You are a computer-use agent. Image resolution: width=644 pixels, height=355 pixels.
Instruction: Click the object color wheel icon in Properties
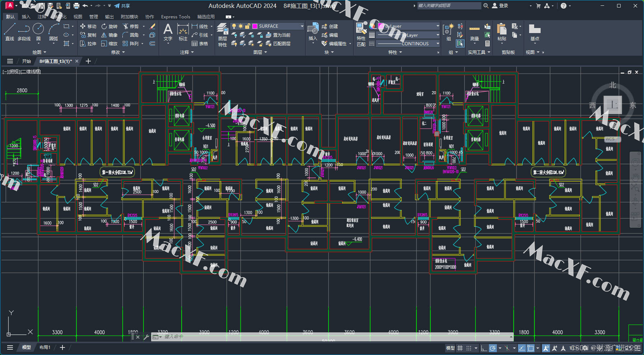point(372,26)
